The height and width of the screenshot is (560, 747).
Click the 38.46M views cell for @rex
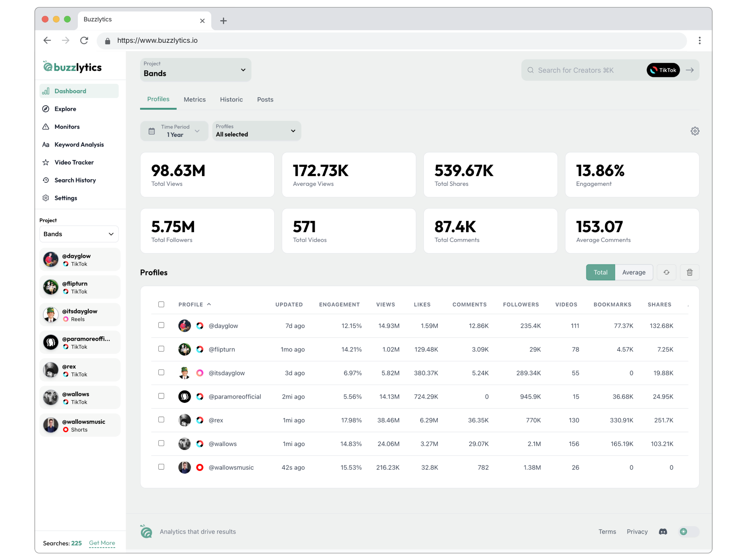coord(388,420)
